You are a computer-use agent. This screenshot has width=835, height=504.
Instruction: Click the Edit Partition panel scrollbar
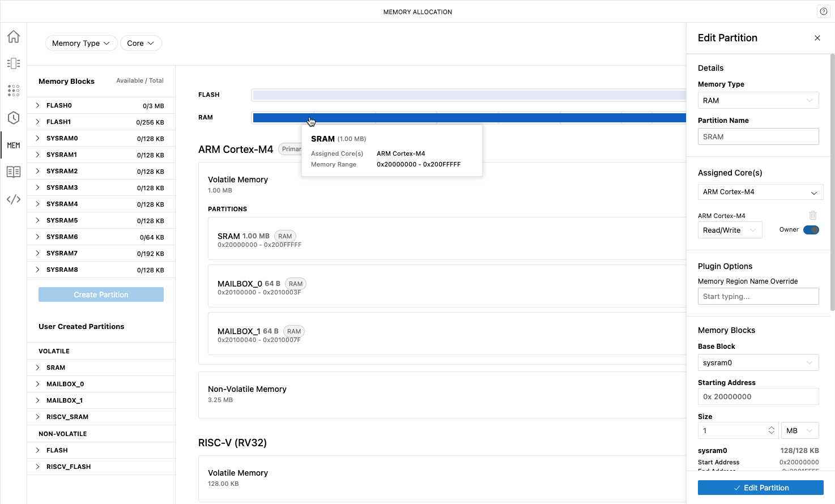coord(832,182)
